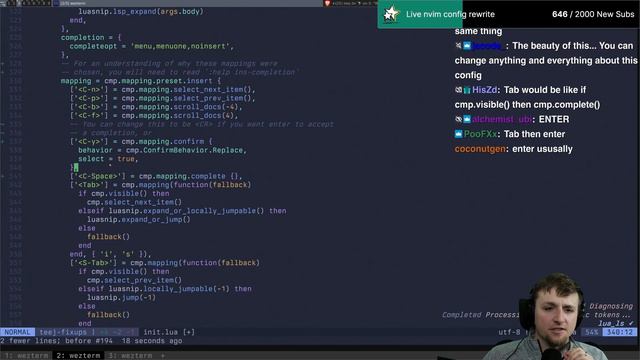
Task: Click the teej-fixups branch name in statusline
Action: coord(63,332)
